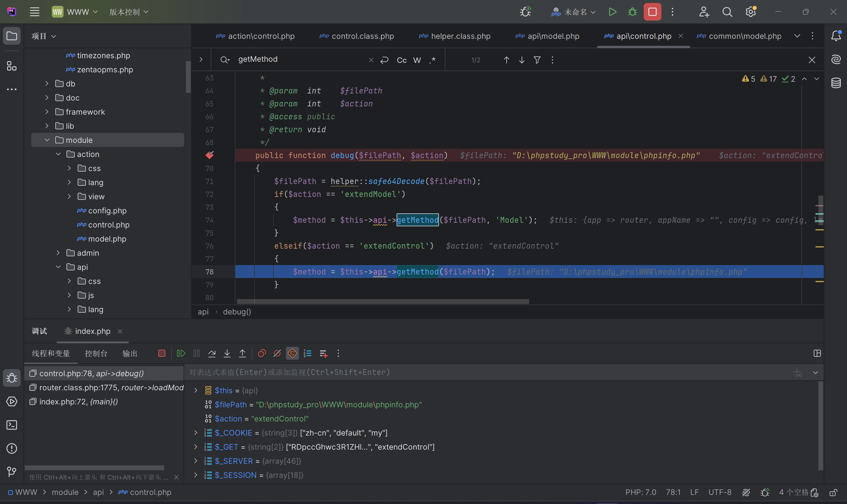The width and height of the screenshot is (847, 504).
Task: Expand the $_SESSION variable node
Action: coord(196,475)
